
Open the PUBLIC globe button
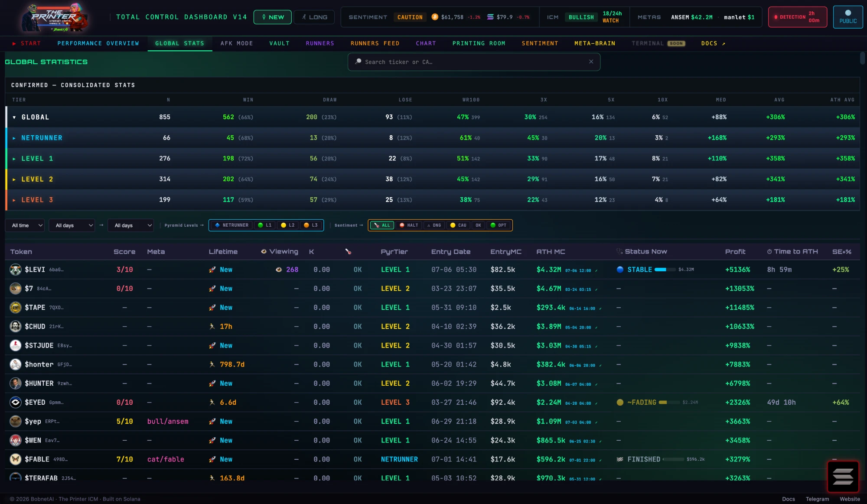(848, 17)
